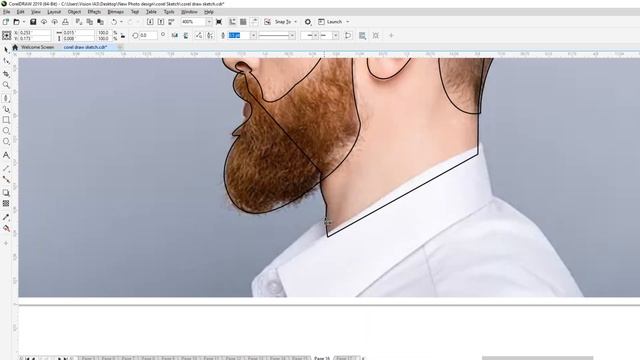Click the Export icon

tap(161, 22)
